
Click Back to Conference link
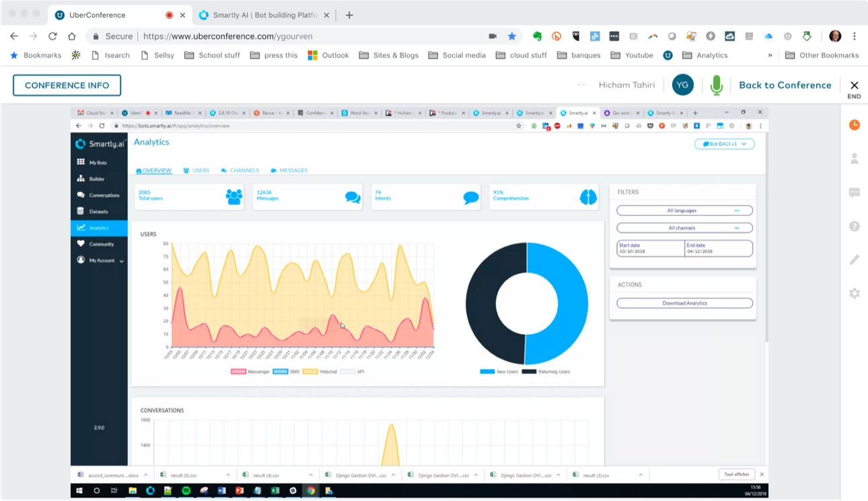785,85
